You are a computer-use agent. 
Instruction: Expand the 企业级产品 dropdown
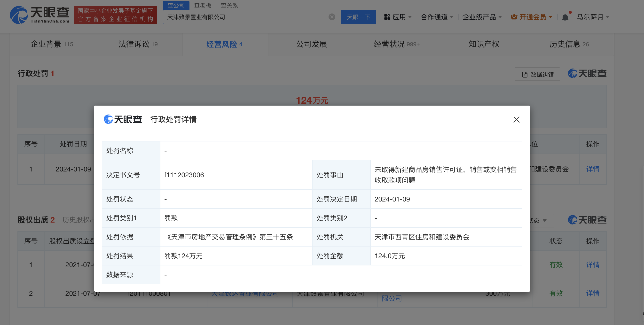point(482,17)
